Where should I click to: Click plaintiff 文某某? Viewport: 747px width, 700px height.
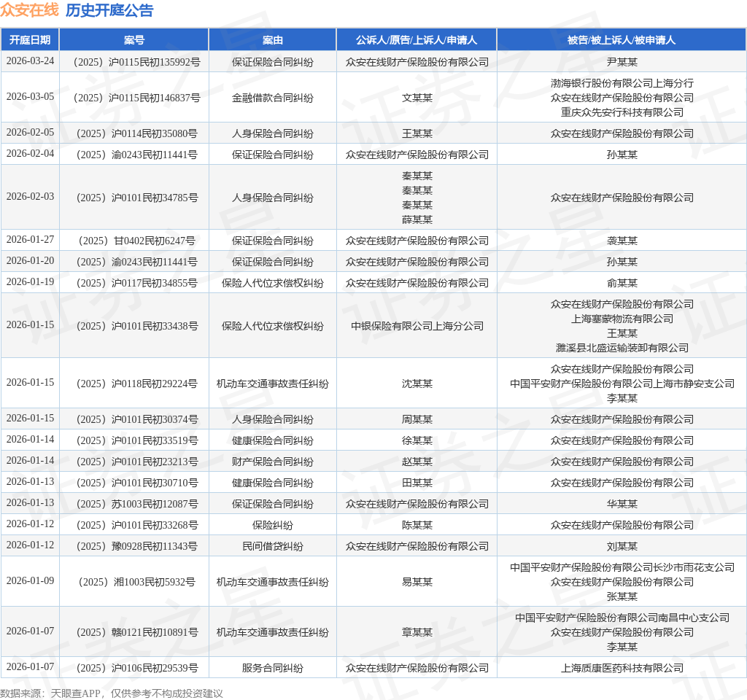click(417, 98)
